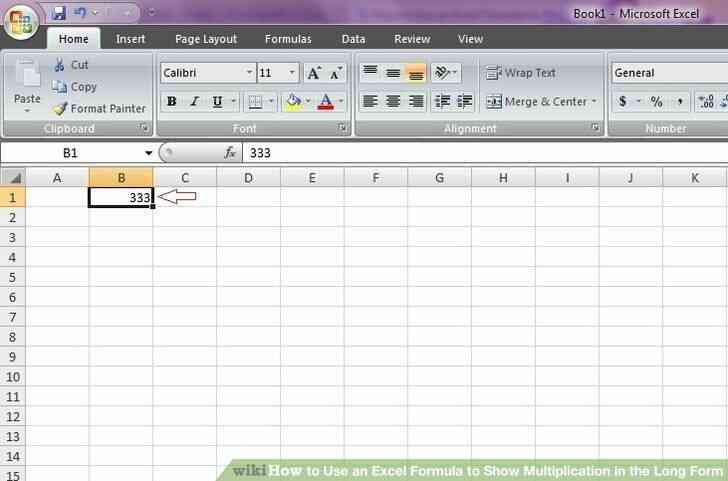728x481 pixels.
Task: Align text right in cell
Action: (416, 101)
